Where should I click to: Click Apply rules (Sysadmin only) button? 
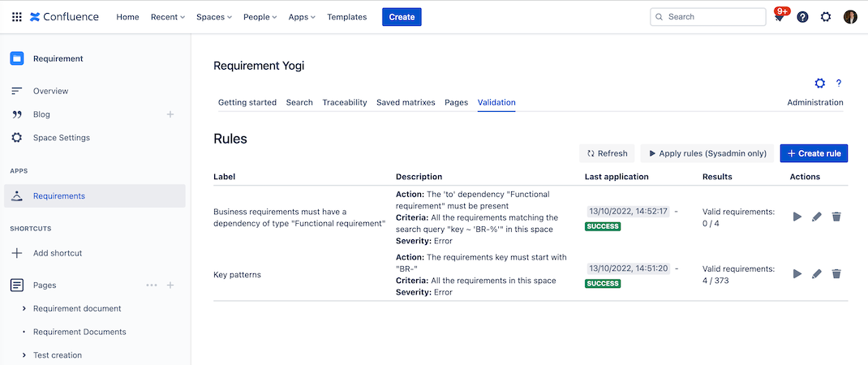[x=707, y=153]
